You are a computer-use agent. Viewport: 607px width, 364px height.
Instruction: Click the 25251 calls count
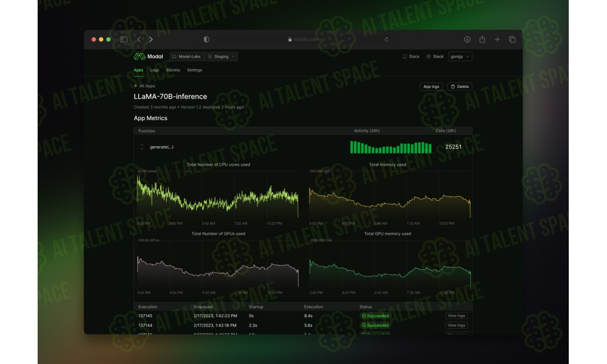point(453,147)
